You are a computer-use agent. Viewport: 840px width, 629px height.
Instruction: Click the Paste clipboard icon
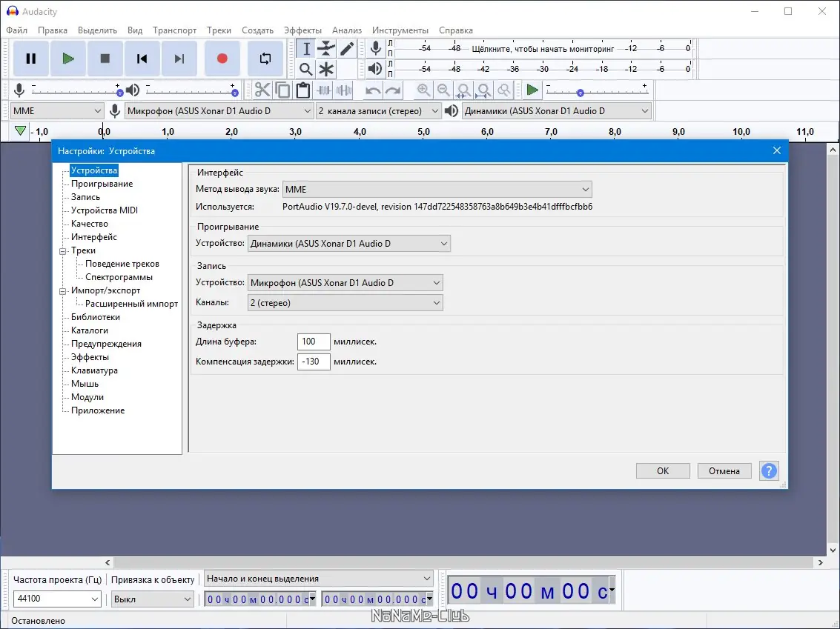pos(302,90)
